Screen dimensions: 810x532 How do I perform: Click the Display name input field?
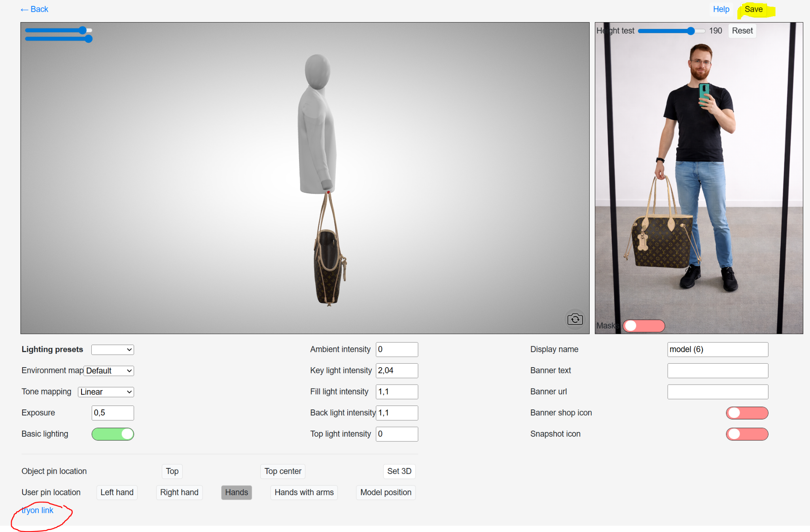717,349
